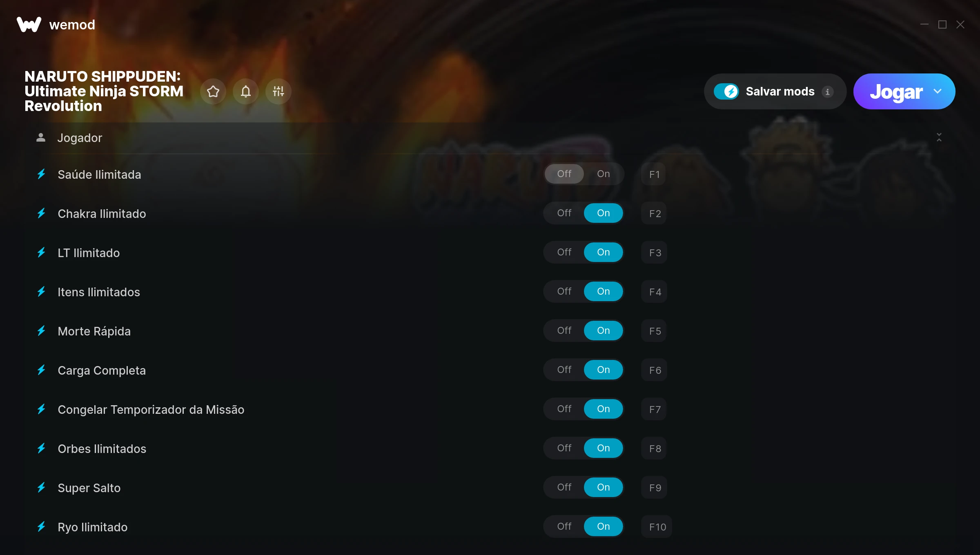Viewport: 980px width, 555px height.
Task: Click the F6 hotkey for Carga Completa
Action: tap(655, 370)
